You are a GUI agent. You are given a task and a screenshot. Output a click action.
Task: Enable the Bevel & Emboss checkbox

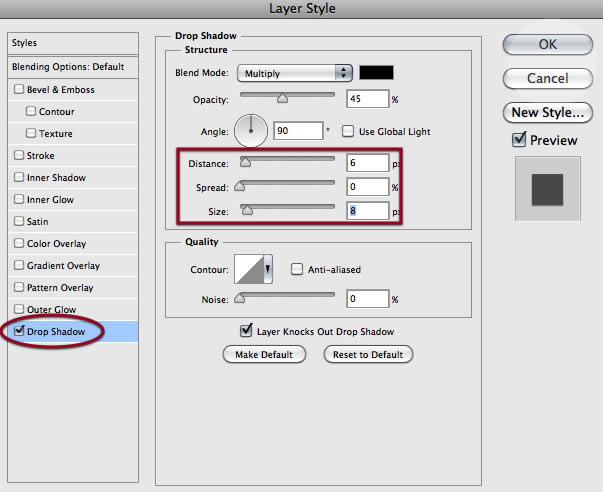[18, 89]
